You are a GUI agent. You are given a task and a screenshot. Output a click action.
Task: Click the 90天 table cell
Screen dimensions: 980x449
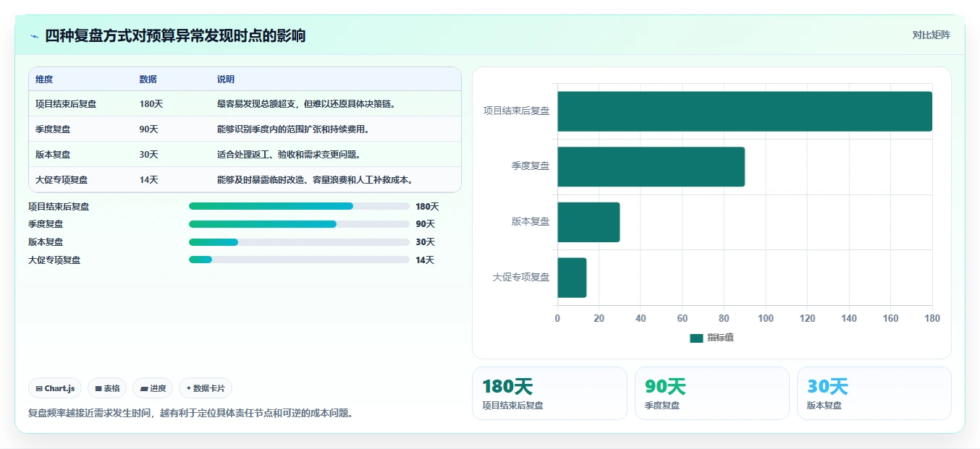click(149, 129)
